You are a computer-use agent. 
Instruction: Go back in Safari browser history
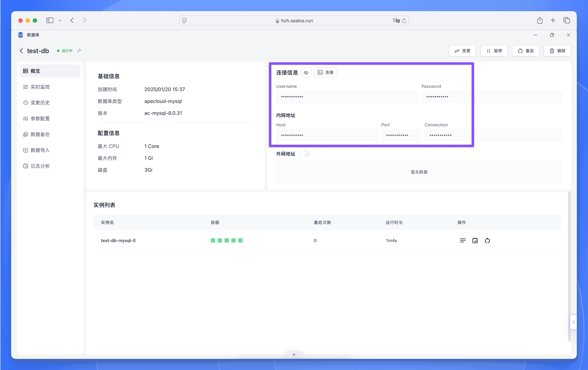pos(72,20)
